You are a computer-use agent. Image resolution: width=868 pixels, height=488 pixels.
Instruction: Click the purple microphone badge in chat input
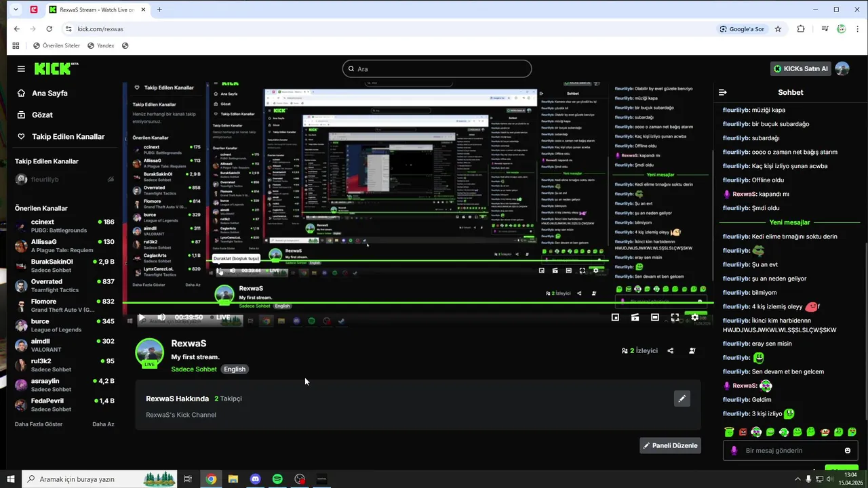[x=734, y=450]
